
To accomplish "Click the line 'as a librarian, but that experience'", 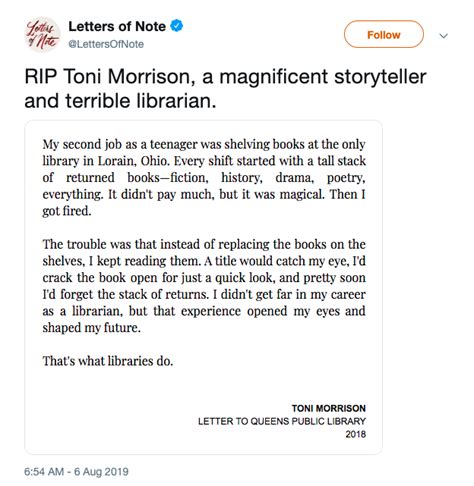I will pos(204,311).
